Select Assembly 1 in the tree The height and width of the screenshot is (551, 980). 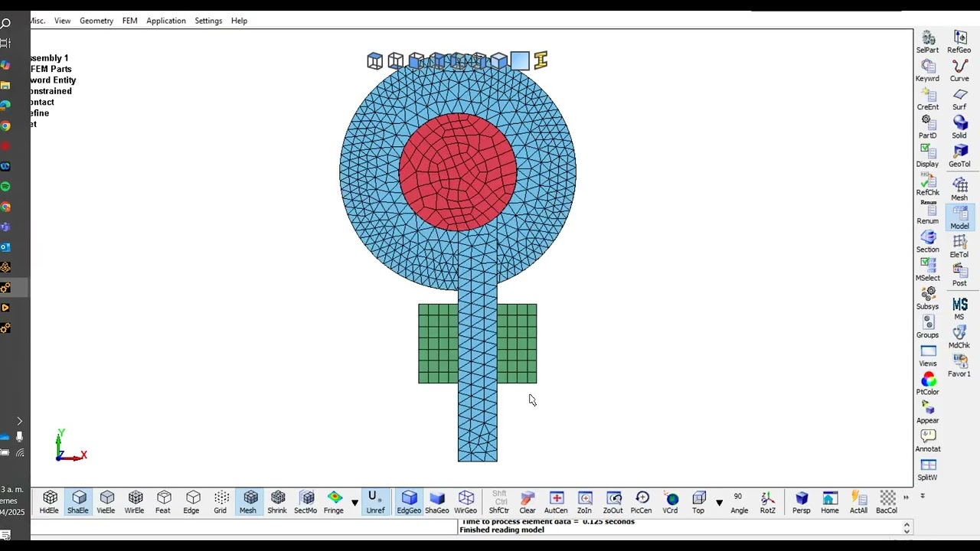50,58
